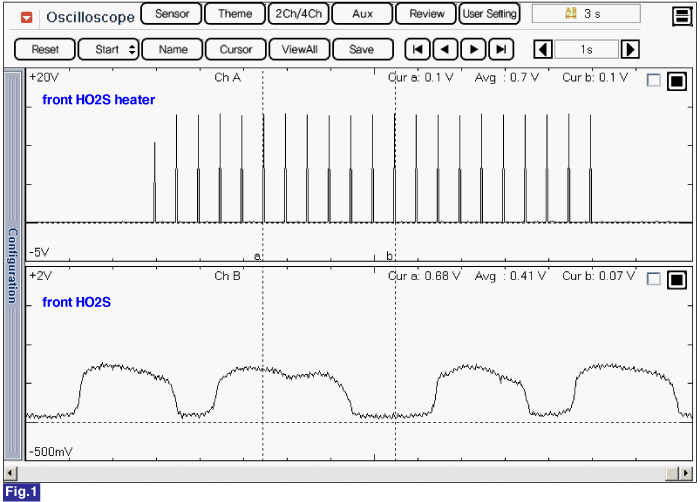Screen dimensions: 700x502
Task: Toggle Channel B filled square button
Action: pyautogui.click(x=677, y=279)
